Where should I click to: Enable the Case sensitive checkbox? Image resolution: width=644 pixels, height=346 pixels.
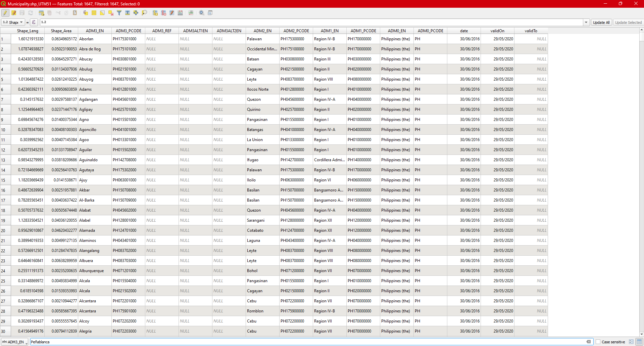point(598,342)
